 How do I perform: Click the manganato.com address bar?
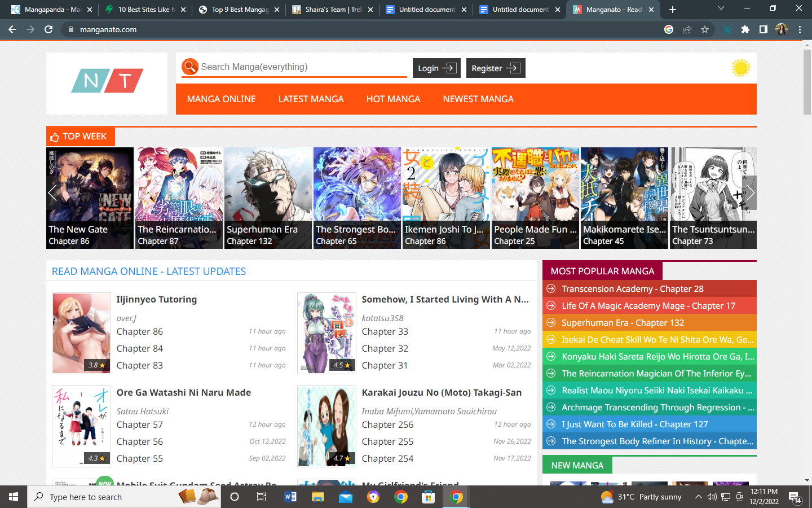(x=361, y=29)
